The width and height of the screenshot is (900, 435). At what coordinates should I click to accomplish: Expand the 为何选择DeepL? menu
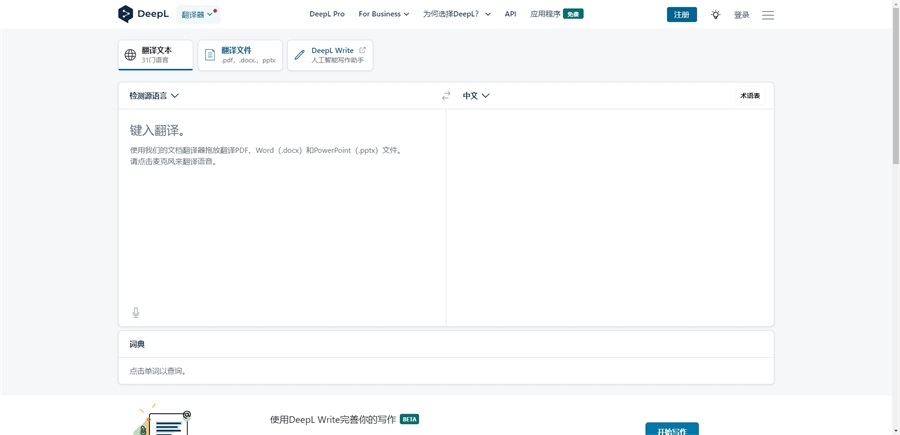click(x=457, y=14)
